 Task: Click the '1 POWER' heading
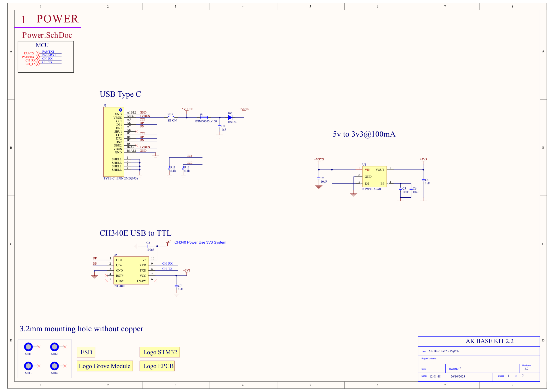pyautogui.click(x=50, y=19)
